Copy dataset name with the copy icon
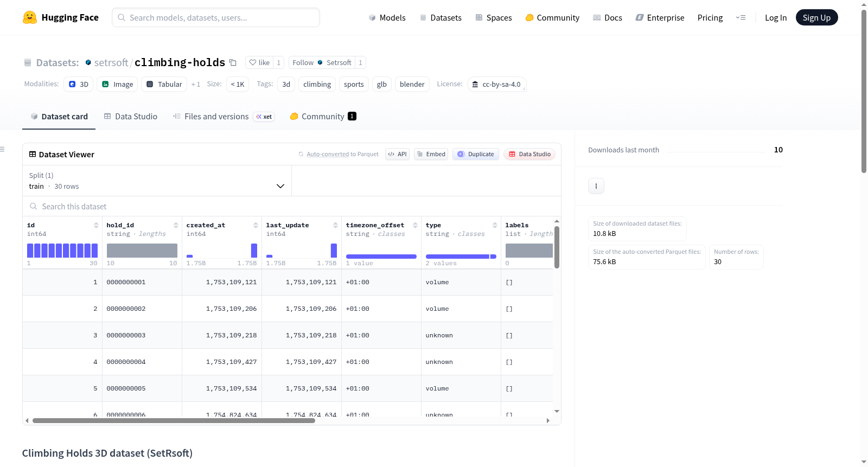 (x=233, y=62)
